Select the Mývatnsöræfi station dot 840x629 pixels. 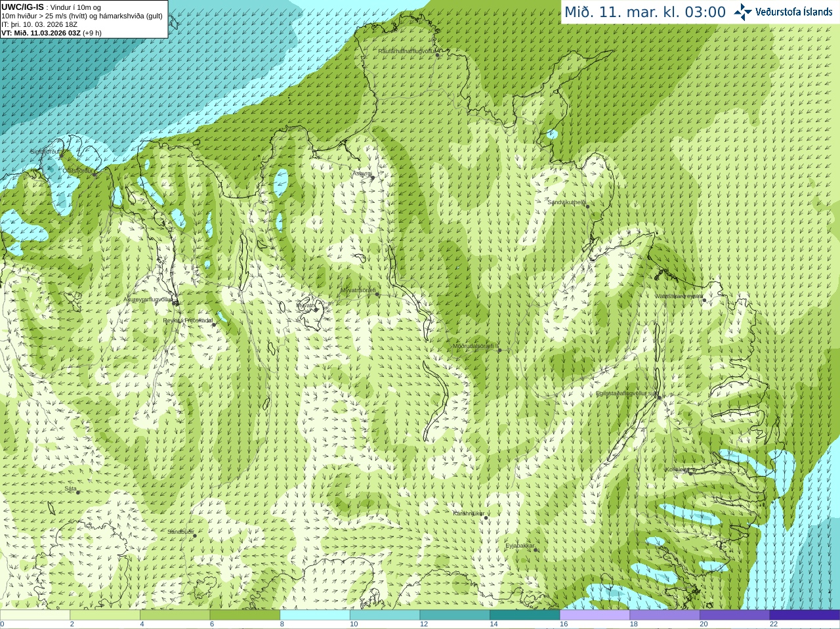tap(377, 294)
